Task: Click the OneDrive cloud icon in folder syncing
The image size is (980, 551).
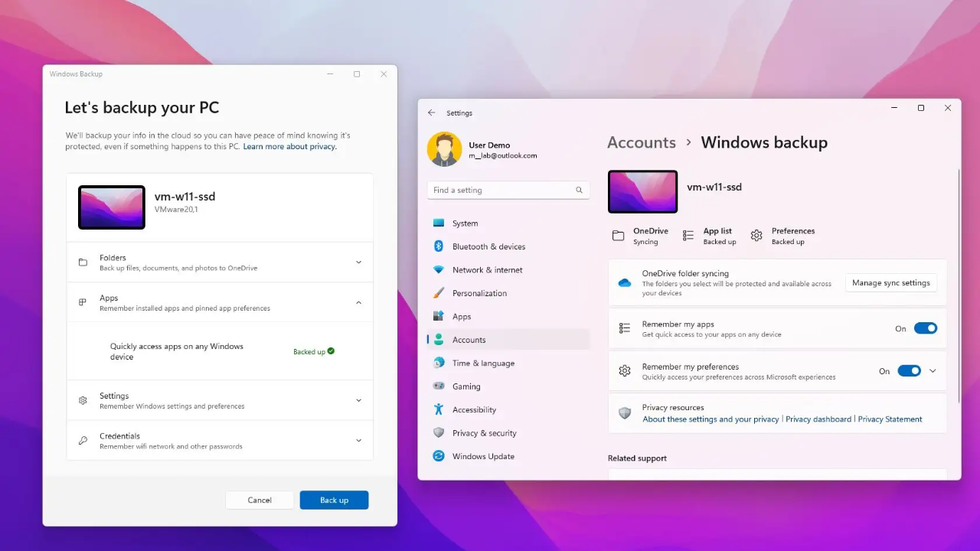Action: pyautogui.click(x=625, y=283)
